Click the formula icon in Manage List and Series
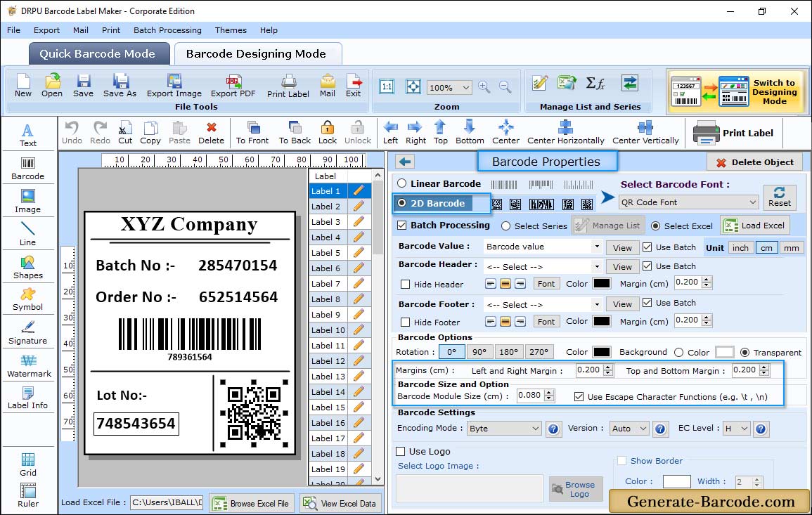This screenshot has width=812, height=515. click(x=595, y=83)
